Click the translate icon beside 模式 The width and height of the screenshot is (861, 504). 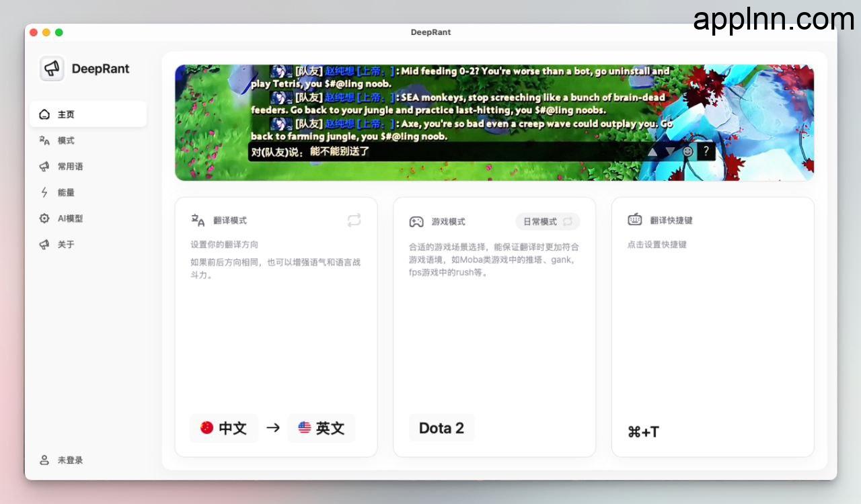[44, 140]
